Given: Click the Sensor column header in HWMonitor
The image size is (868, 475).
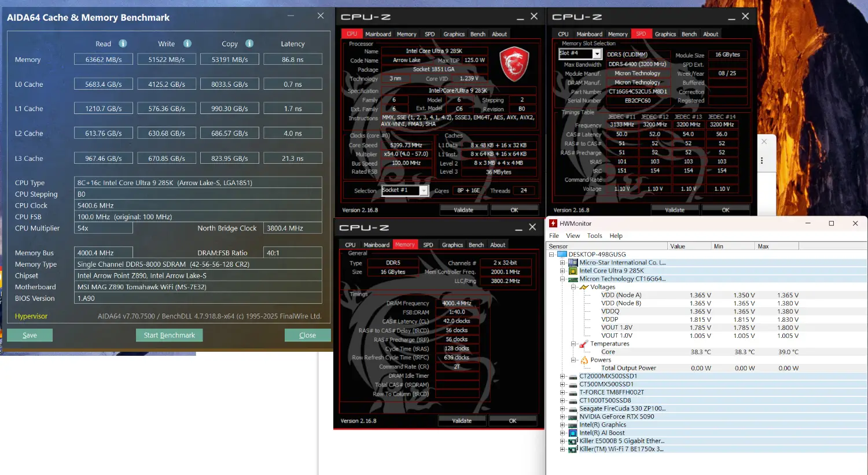Looking at the screenshot, I should coord(607,246).
